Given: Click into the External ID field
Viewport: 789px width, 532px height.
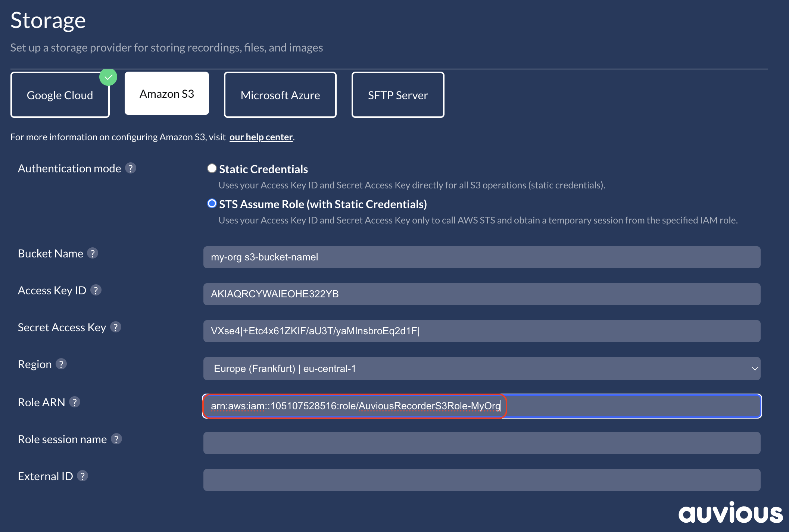Looking at the screenshot, I should (x=481, y=480).
